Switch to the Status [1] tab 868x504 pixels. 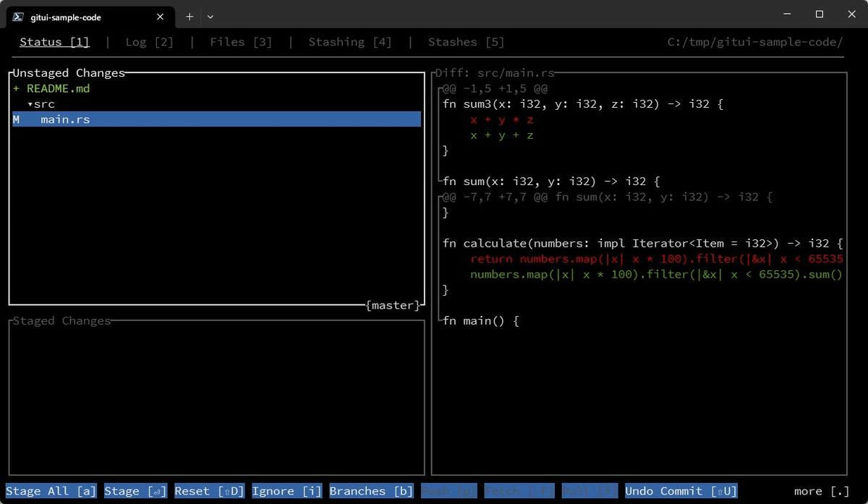tap(54, 42)
